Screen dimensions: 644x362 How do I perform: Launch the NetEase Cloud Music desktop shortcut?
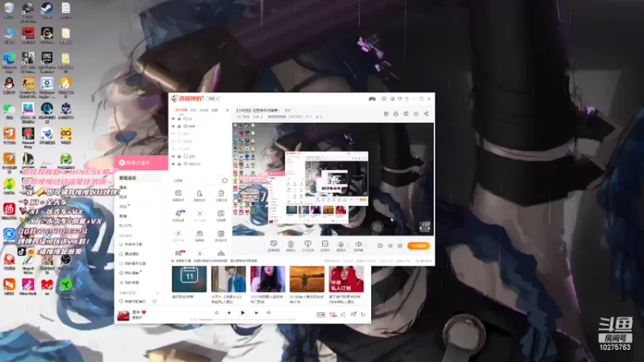(9, 209)
